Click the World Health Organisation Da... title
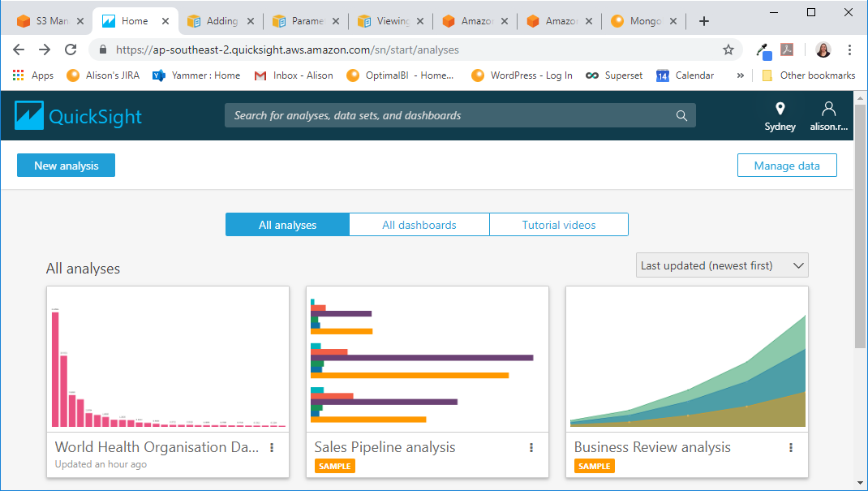 157,447
